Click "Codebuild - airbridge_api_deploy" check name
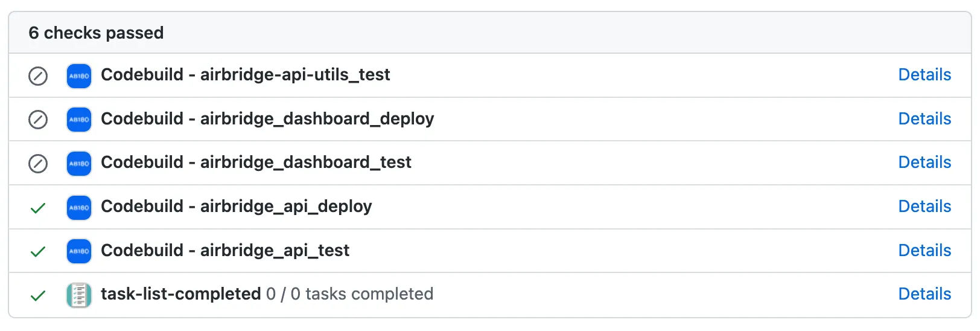Viewport: 980px width, 331px height. 236,207
